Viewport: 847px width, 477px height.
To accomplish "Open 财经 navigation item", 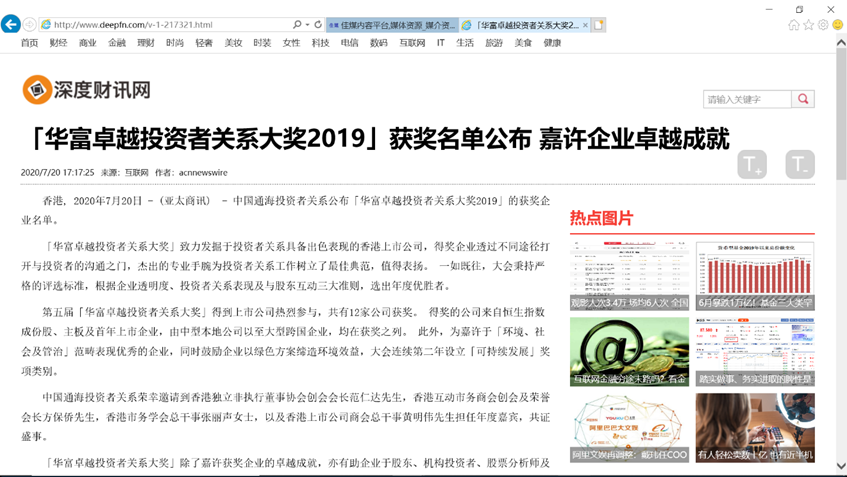I will coord(58,43).
